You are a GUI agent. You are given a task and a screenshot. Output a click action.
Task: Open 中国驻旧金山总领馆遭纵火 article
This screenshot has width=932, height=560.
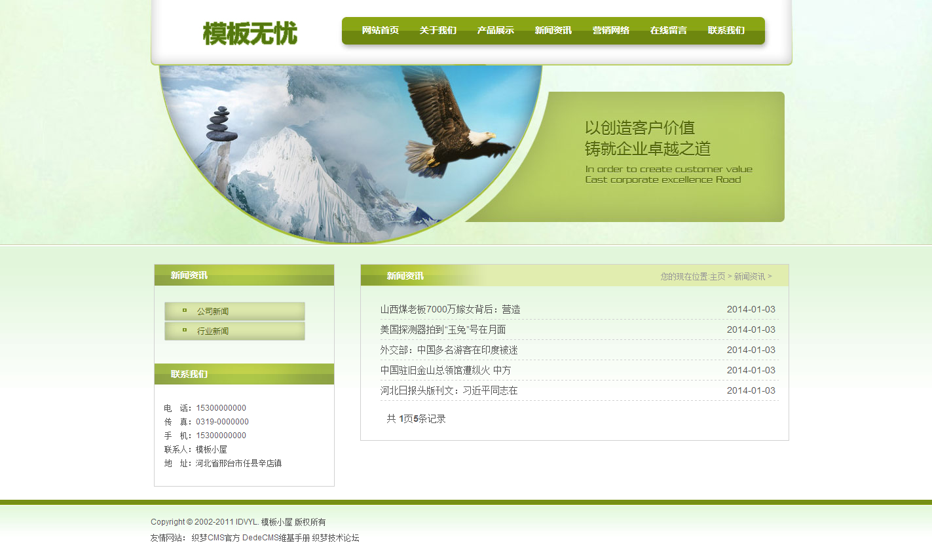[445, 371]
